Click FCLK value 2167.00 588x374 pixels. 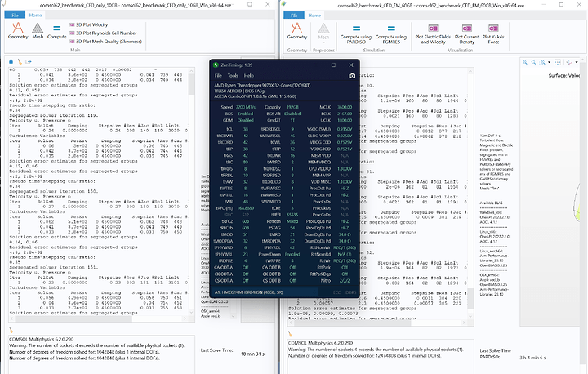pyautogui.click(x=345, y=114)
